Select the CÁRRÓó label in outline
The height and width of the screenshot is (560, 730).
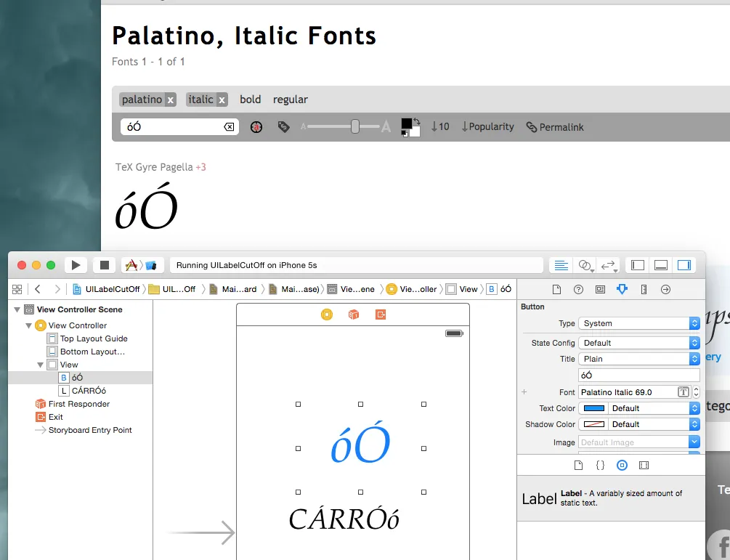coord(82,391)
